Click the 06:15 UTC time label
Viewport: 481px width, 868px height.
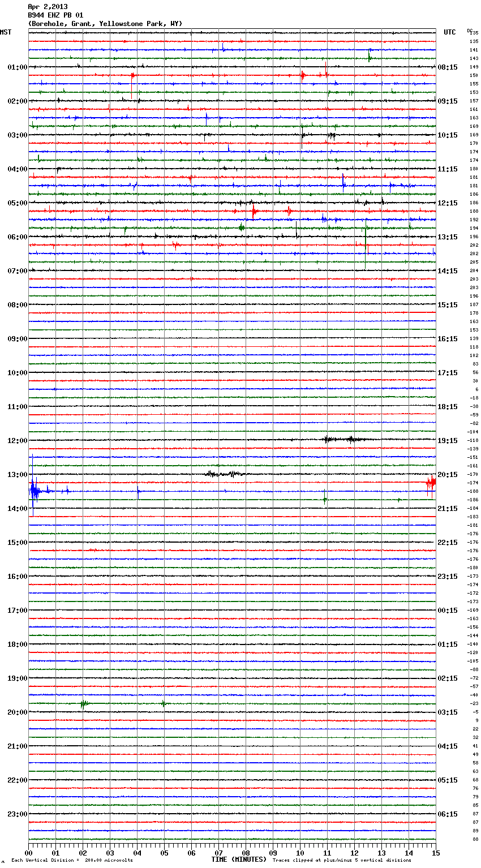point(448,814)
